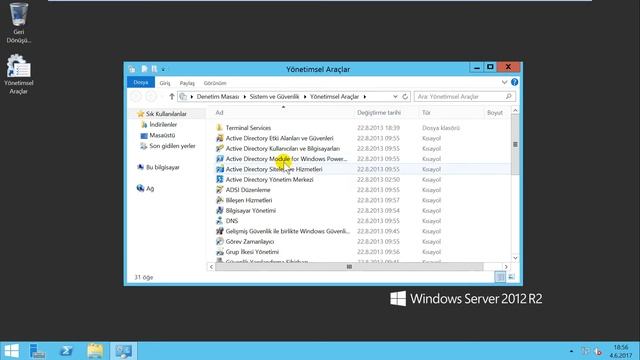This screenshot has width=640, height=360.
Task: Click the search magnifier icon
Action: (509, 97)
